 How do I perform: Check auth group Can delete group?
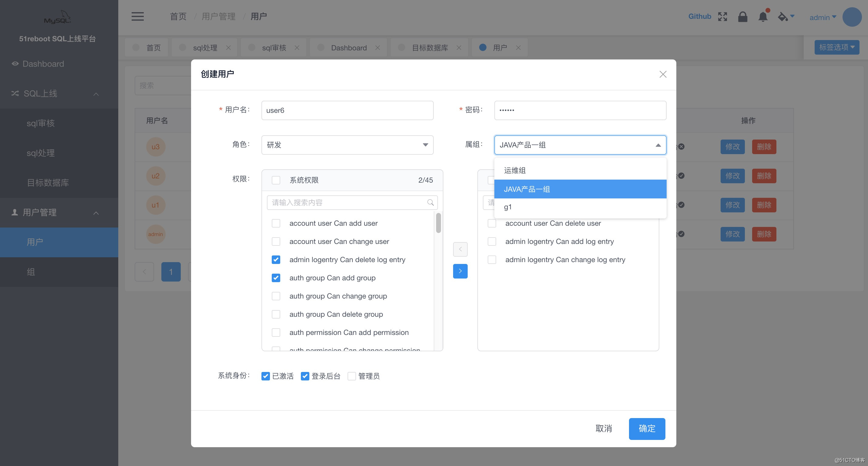coord(276,314)
